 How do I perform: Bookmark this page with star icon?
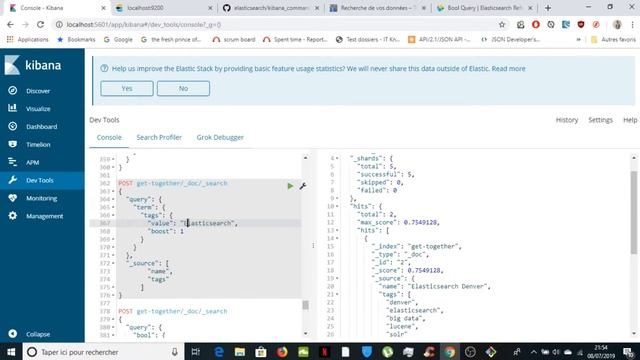pos(502,24)
